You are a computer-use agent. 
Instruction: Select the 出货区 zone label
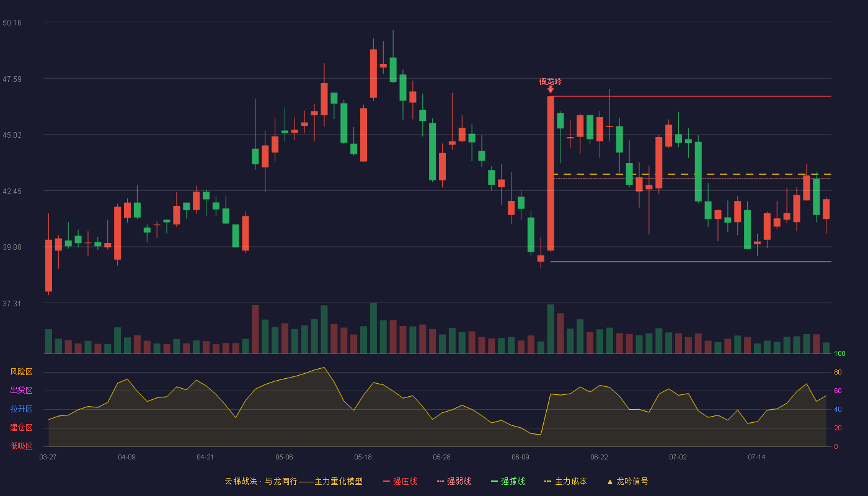click(21, 391)
